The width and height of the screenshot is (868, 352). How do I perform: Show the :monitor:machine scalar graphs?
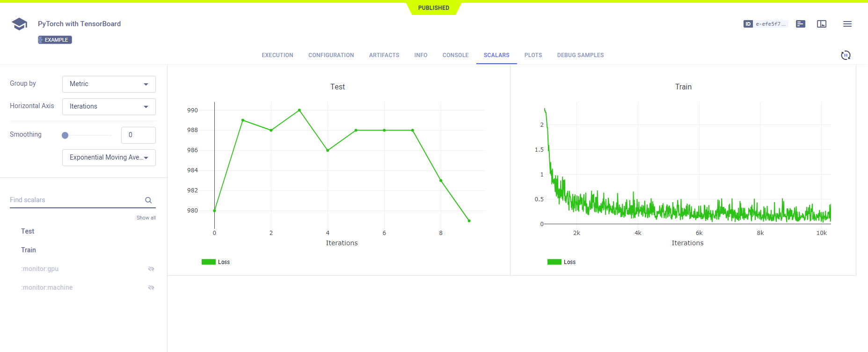point(151,287)
